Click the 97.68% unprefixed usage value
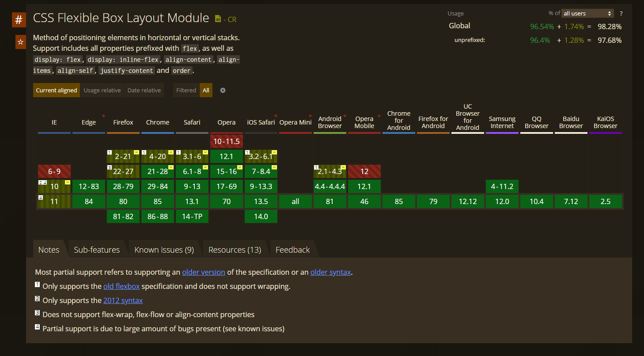 [610, 40]
